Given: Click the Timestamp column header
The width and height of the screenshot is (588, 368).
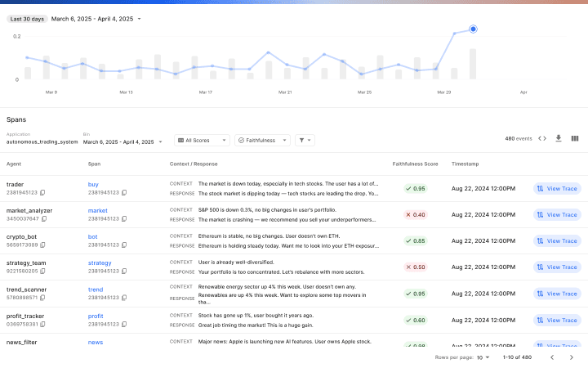Looking at the screenshot, I should [465, 164].
